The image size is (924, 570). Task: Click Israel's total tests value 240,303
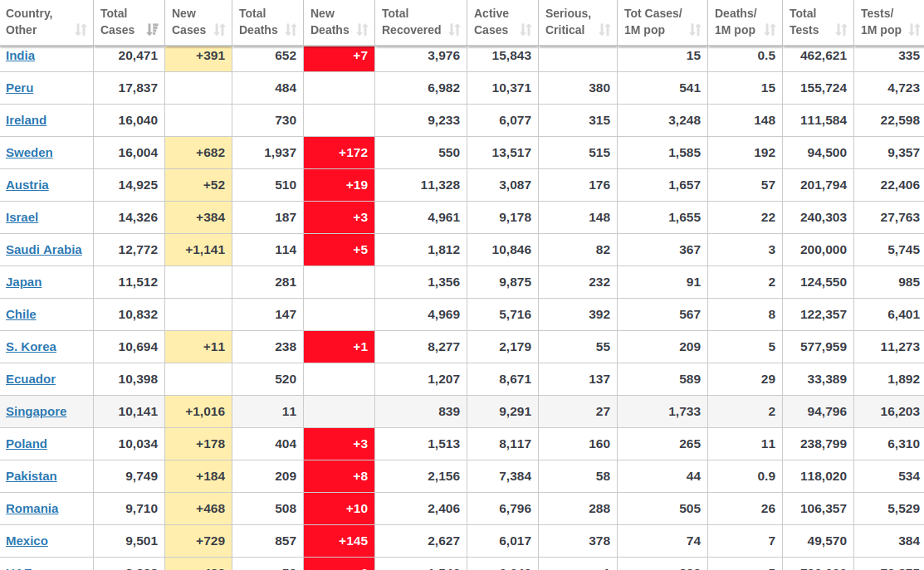click(x=824, y=217)
